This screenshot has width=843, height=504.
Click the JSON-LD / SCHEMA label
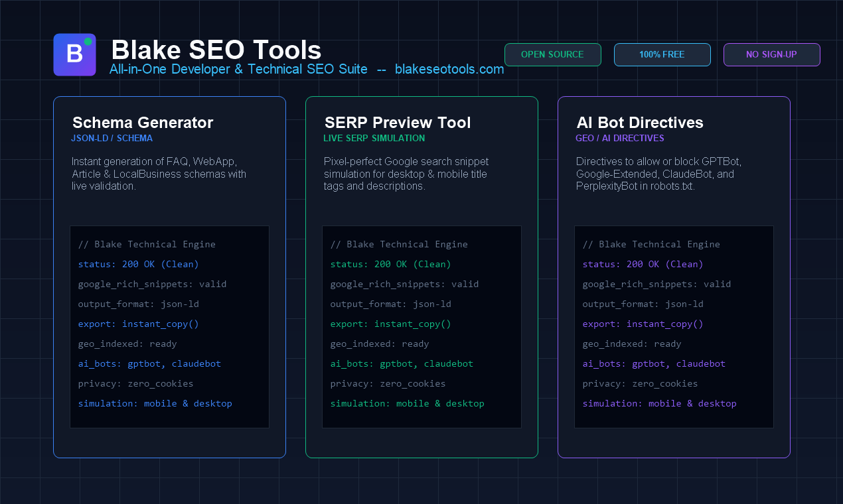(x=112, y=139)
